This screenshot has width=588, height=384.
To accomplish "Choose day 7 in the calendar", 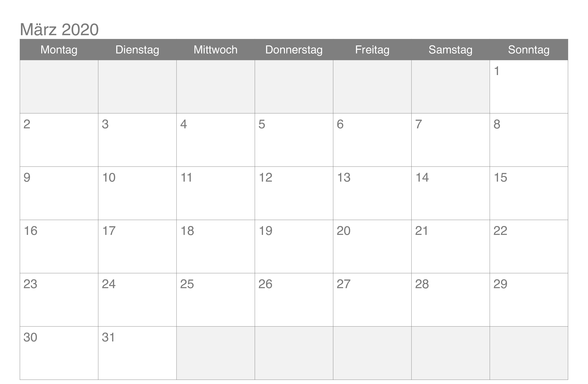I will tap(450, 140).
